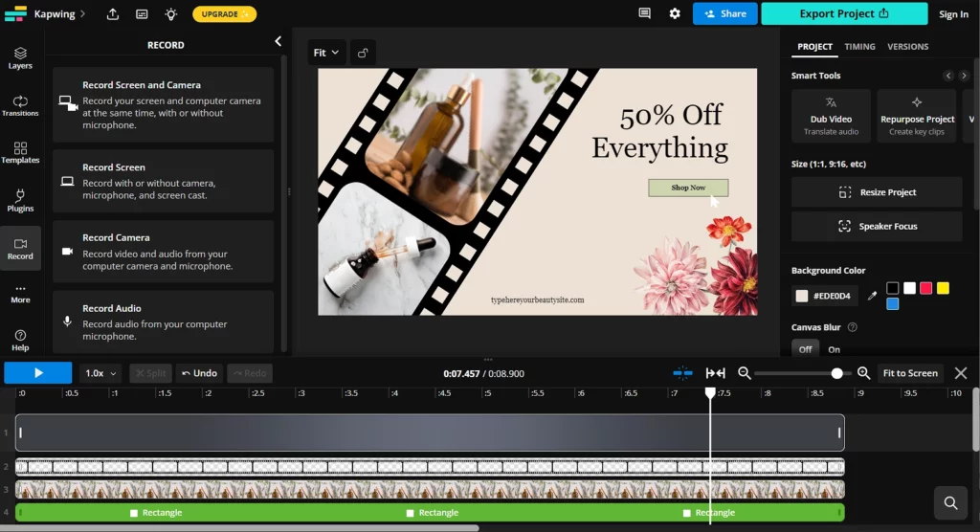The width and height of the screenshot is (980, 532).
Task: Turn Canvas Blur On
Action: pos(834,349)
